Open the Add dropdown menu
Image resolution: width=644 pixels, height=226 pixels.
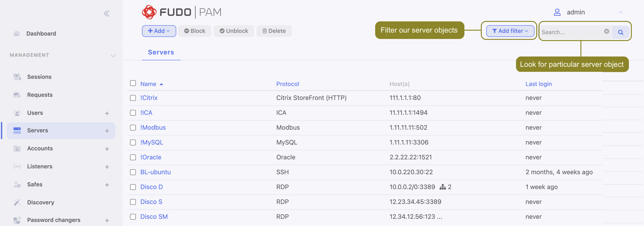coord(159,31)
